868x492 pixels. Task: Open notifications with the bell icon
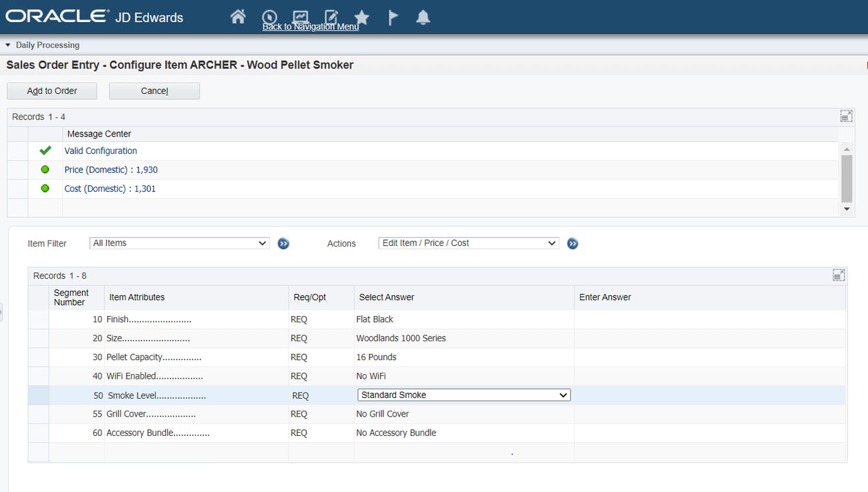(x=423, y=17)
